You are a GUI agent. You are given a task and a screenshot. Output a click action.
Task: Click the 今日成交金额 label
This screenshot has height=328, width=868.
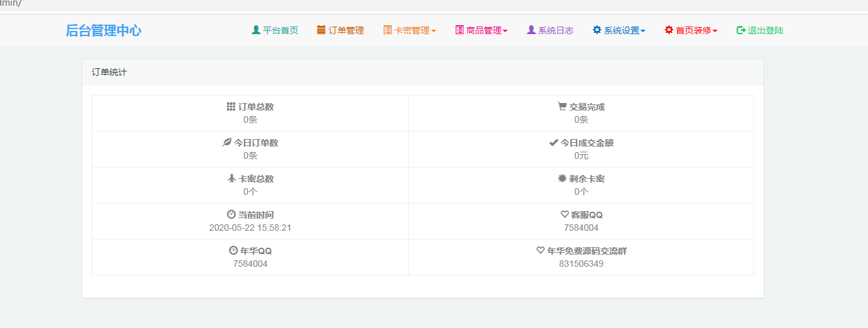pyautogui.click(x=587, y=143)
